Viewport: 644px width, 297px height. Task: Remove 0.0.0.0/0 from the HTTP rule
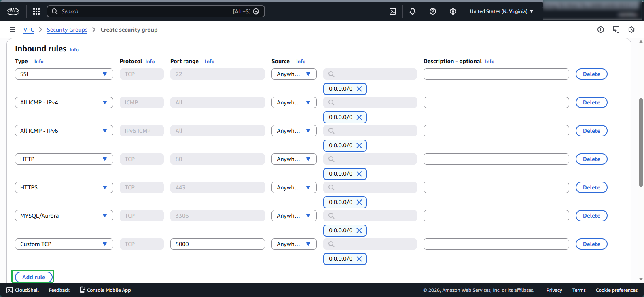(359, 174)
